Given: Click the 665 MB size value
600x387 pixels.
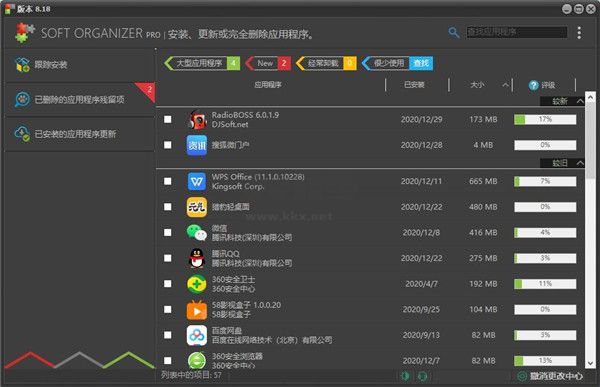Looking at the screenshot, I should click(483, 181).
